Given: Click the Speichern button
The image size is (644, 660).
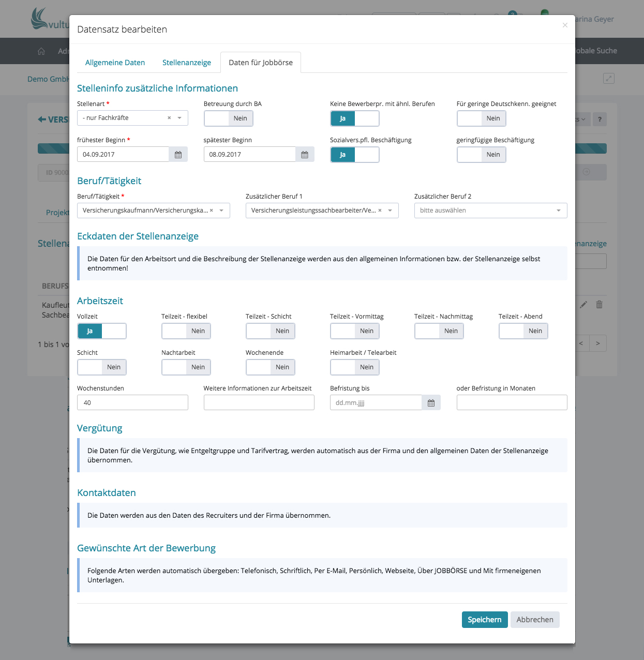Looking at the screenshot, I should coord(484,620).
